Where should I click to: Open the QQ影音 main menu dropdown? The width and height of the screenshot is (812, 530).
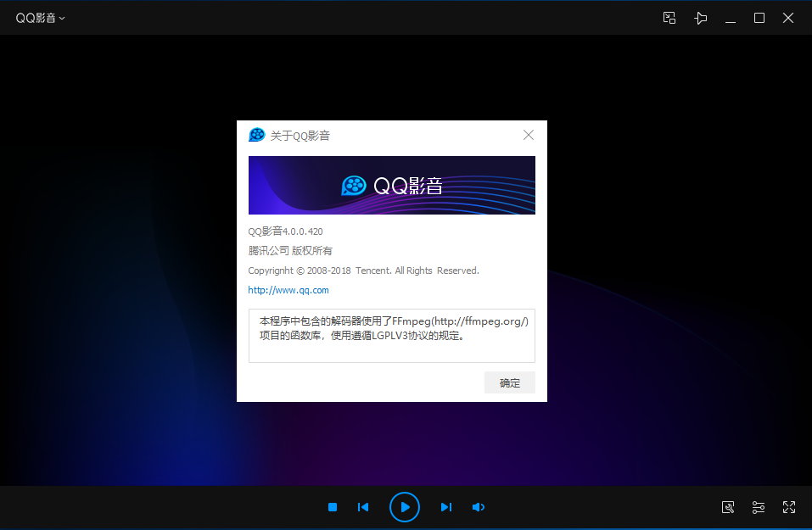(x=40, y=18)
